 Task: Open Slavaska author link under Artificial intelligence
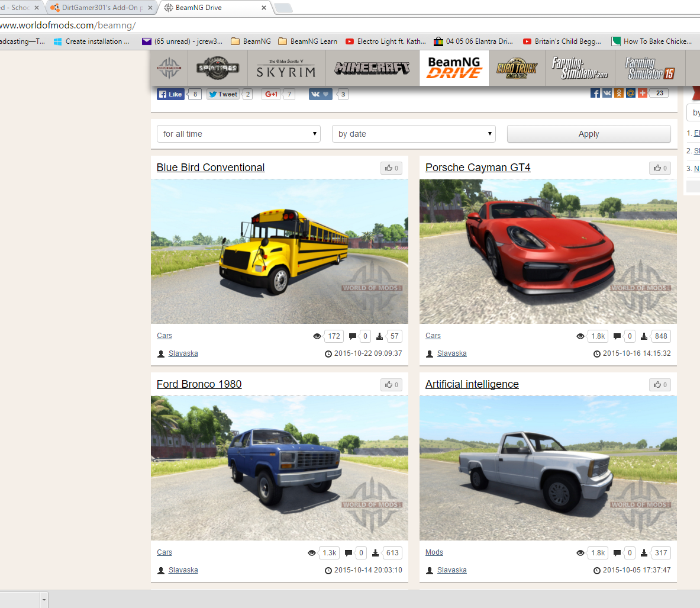pos(452,570)
